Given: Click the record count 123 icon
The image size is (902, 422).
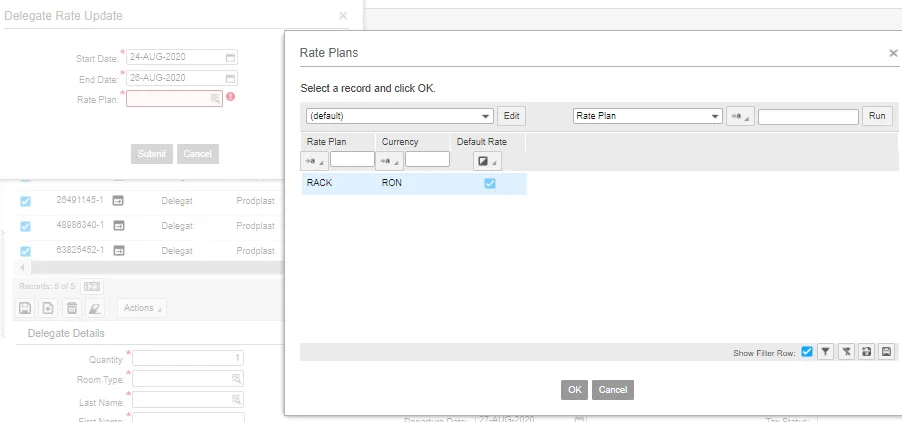Looking at the screenshot, I should coord(92,286).
